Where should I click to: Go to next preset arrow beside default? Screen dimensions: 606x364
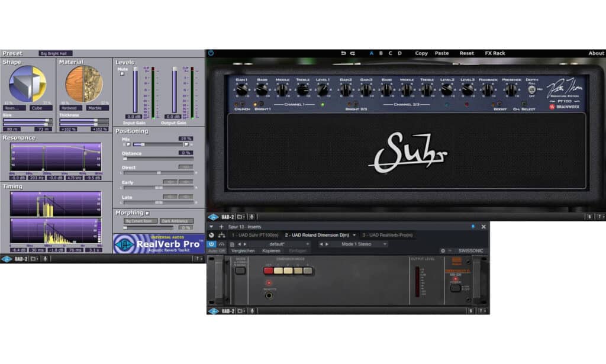(244, 244)
